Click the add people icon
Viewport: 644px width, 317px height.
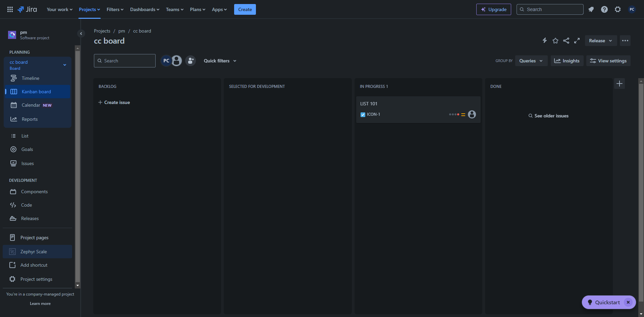[191, 61]
